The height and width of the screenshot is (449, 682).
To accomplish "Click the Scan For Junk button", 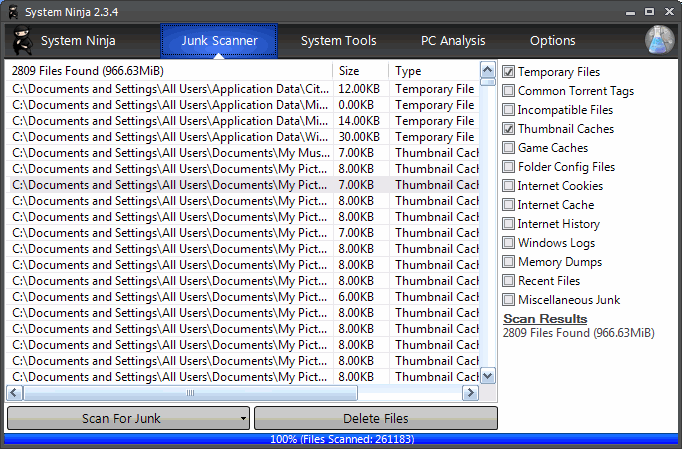I will point(120,419).
